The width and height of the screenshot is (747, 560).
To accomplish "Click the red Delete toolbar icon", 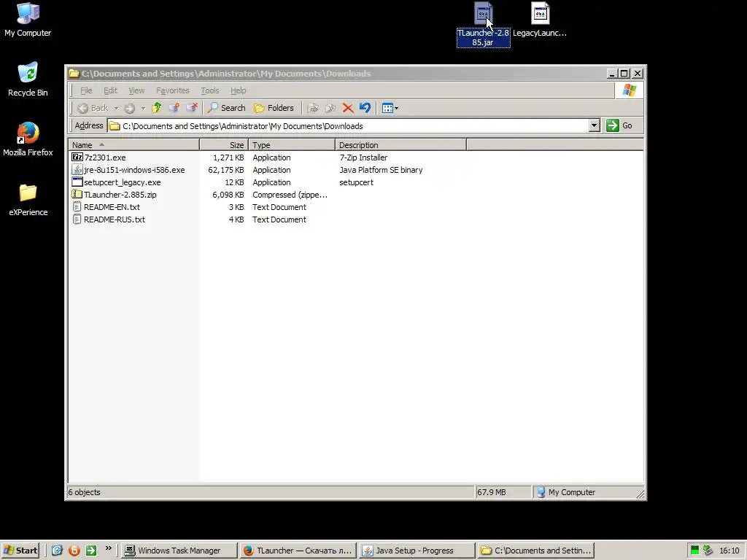I will click(348, 108).
